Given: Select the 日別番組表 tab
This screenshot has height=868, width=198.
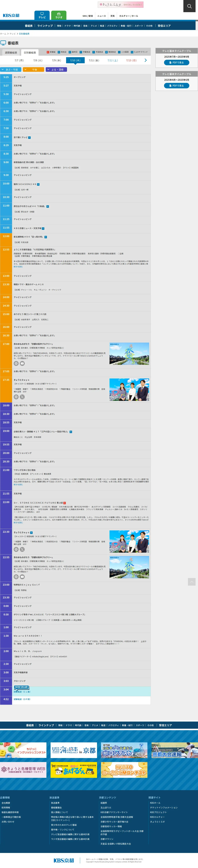Looking at the screenshot, I should click(x=30, y=53).
